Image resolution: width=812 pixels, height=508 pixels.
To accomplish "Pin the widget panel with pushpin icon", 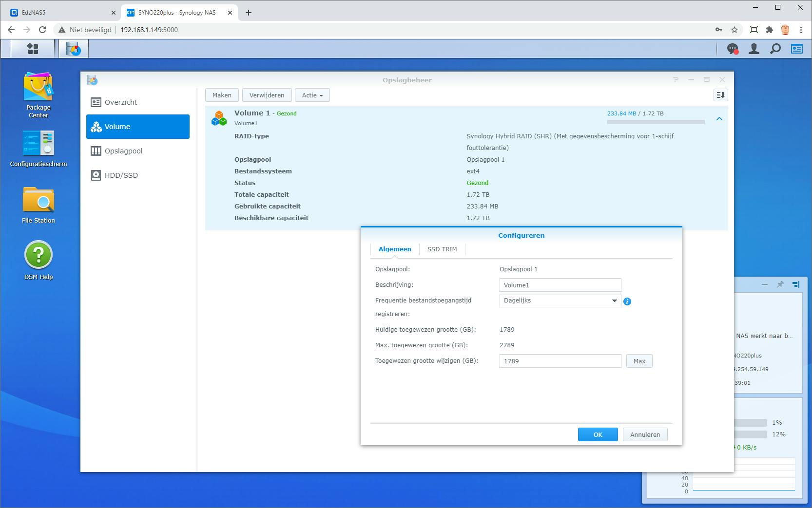I will (x=780, y=284).
